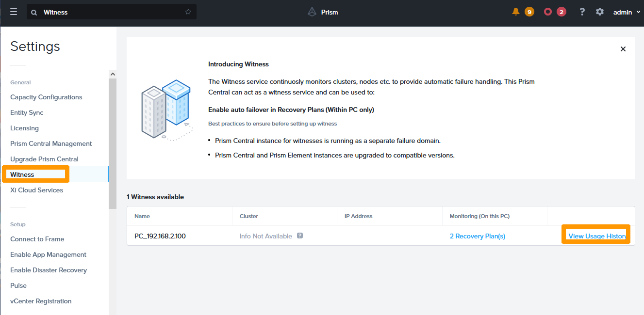The width and height of the screenshot is (644, 315).
Task: Go to Licensing settings page
Action: click(24, 128)
